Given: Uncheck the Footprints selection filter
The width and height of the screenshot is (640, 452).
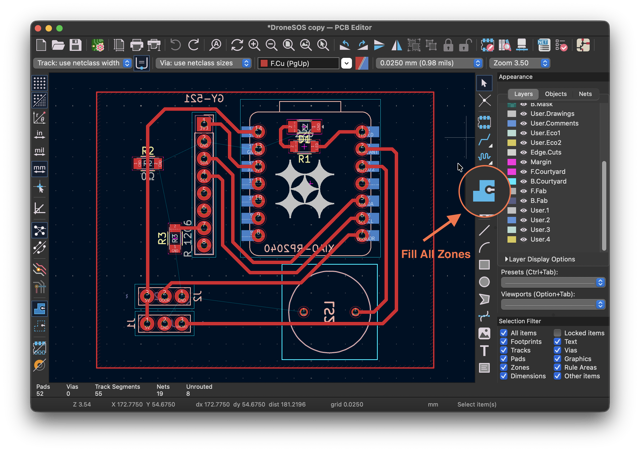Looking at the screenshot, I should [x=504, y=341].
